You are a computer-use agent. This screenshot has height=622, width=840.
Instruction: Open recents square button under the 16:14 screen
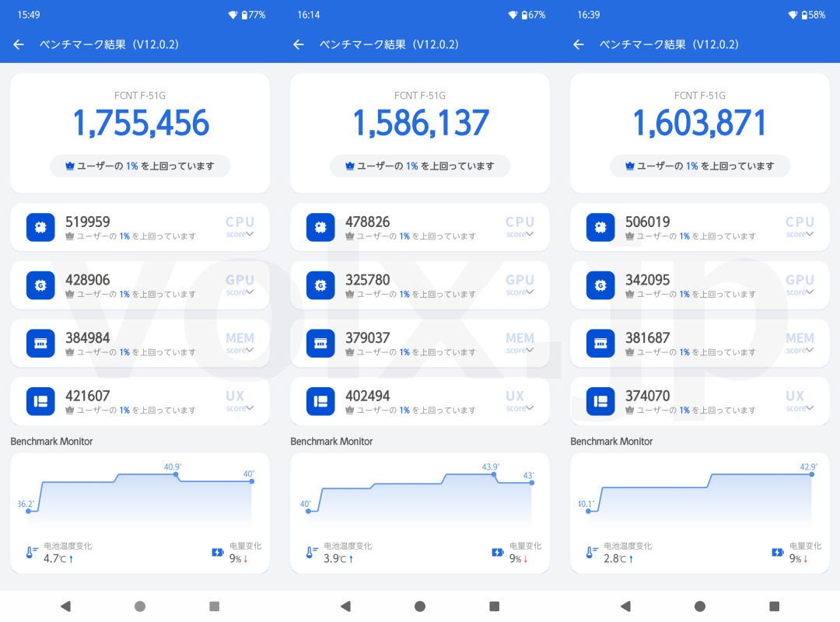[x=495, y=606]
